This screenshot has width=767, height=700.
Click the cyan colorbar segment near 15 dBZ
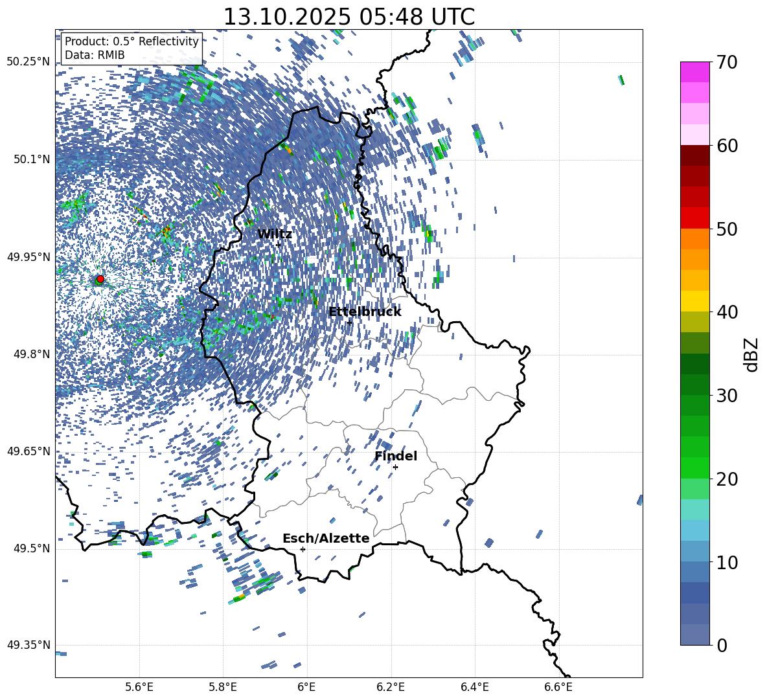[x=695, y=510]
